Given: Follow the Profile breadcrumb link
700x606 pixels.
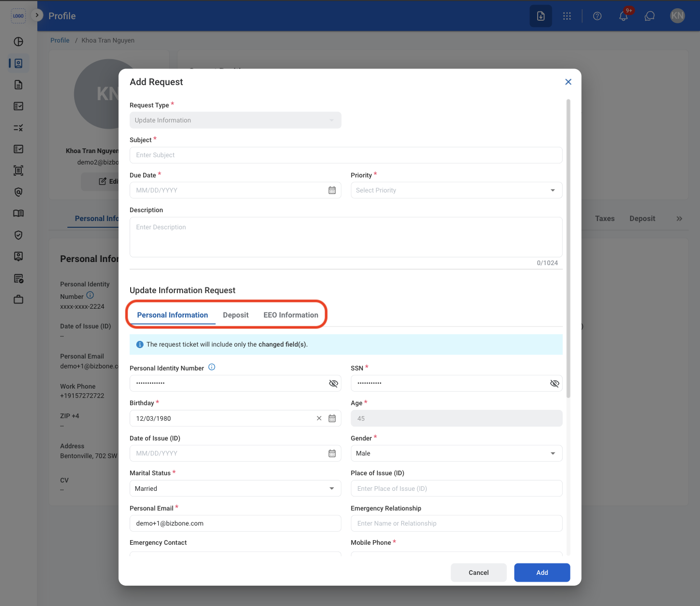Looking at the screenshot, I should click(x=60, y=40).
